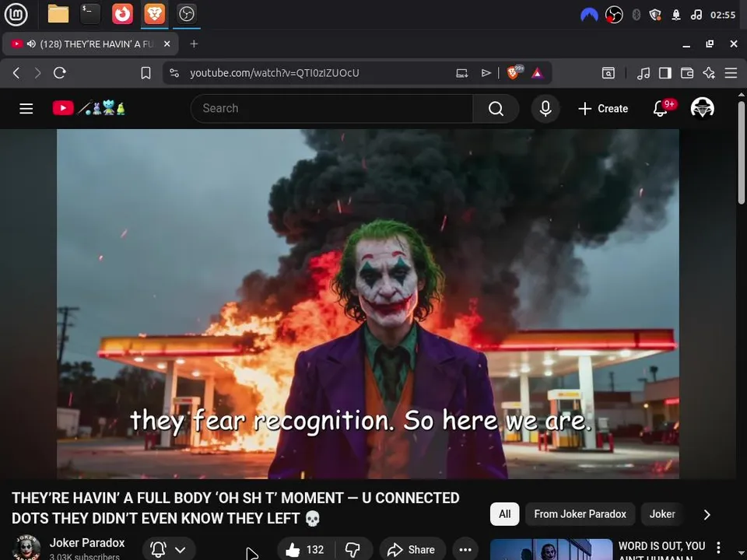Image resolution: width=747 pixels, height=560 pixels.
Task: Open the Terminal launcher in the panel
Action: 90,14
